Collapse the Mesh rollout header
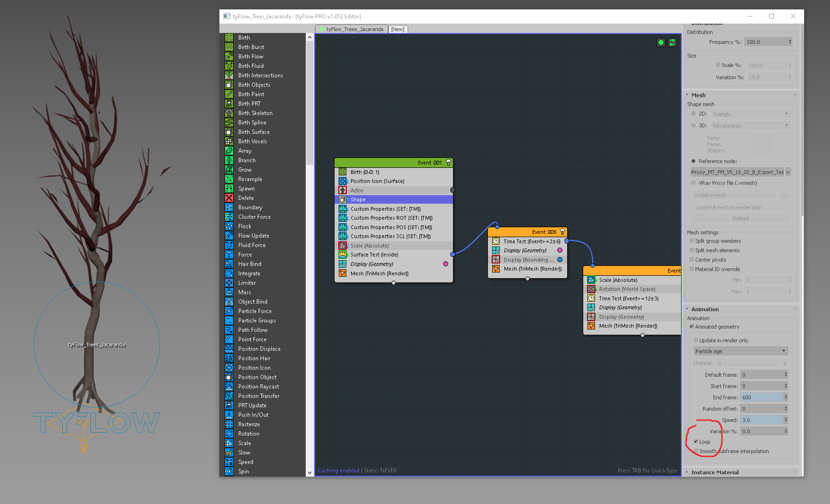 [x=698, y=95]
